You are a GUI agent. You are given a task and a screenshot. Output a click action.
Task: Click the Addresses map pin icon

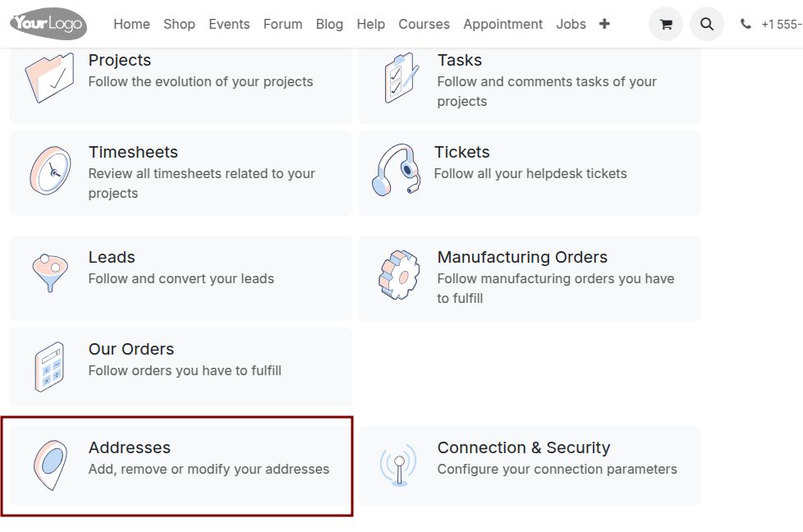50,465
